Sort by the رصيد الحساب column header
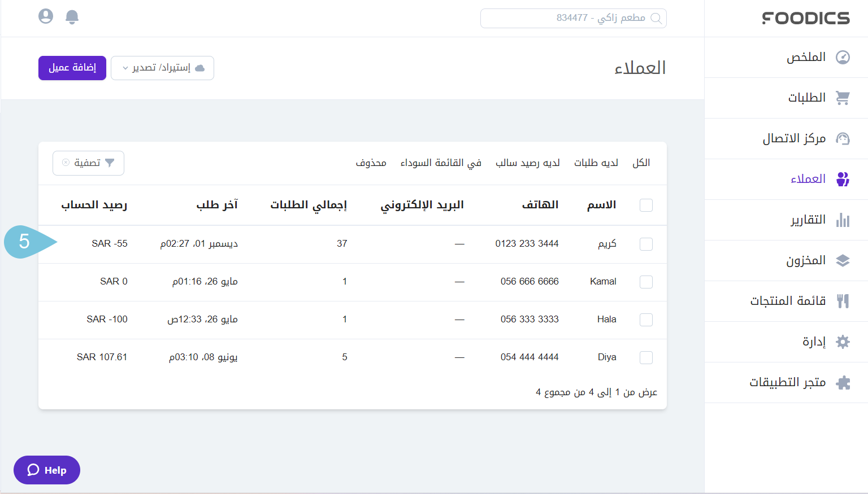The image size is (868, 494). (x=94, y=204)
